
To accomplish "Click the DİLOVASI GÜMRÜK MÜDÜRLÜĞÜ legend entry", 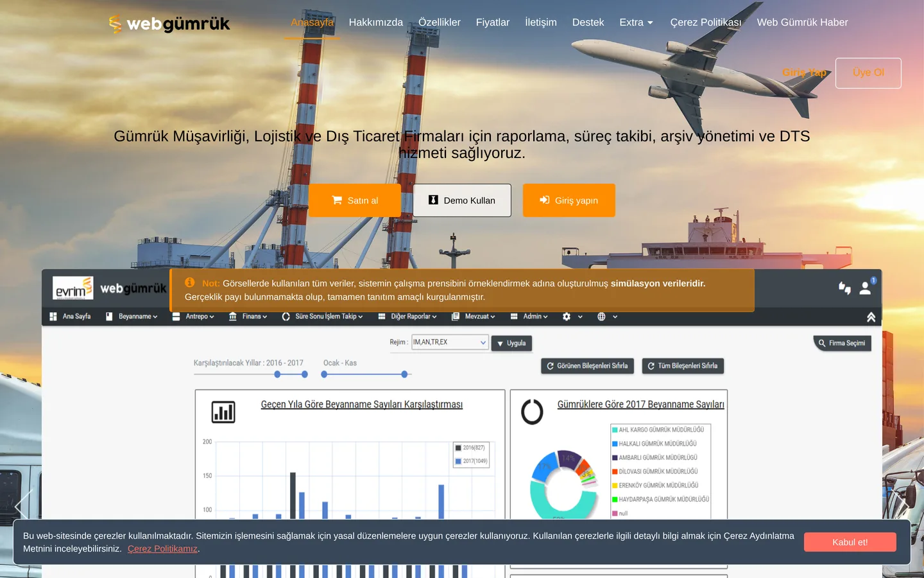I will [x=655, y=471].
